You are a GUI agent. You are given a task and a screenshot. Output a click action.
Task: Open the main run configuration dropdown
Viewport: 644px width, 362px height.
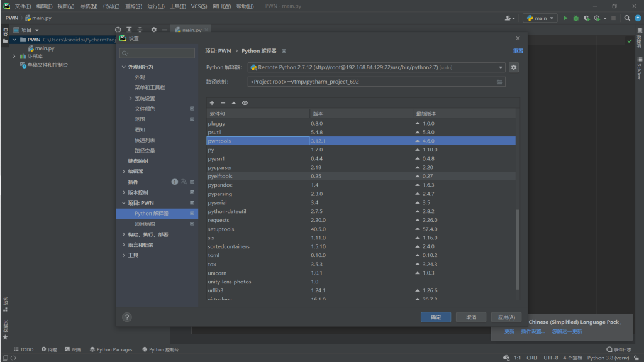pos(540,18)
